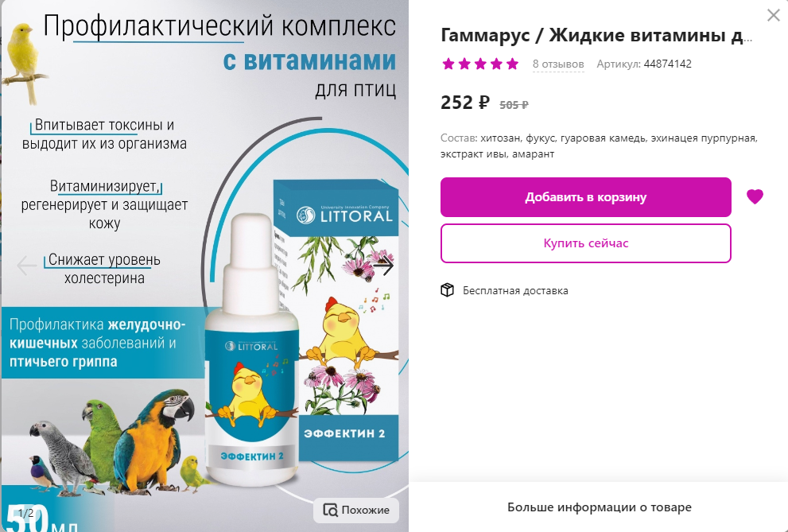Viewport: 788px width, 532px height.
Task: Click the first star of the rating
Action: (x=448, y=64)
